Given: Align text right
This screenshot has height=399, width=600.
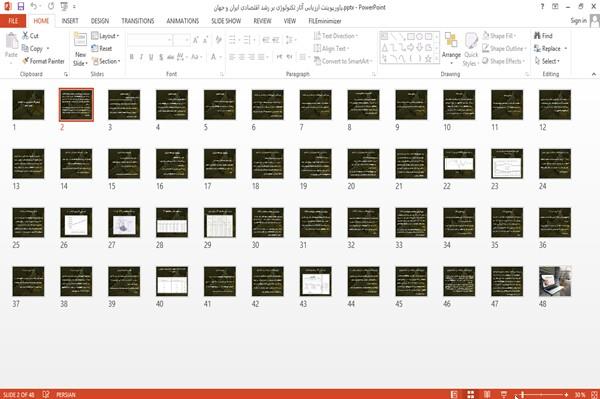Looking at the screenshot, I should coord(251,57).
